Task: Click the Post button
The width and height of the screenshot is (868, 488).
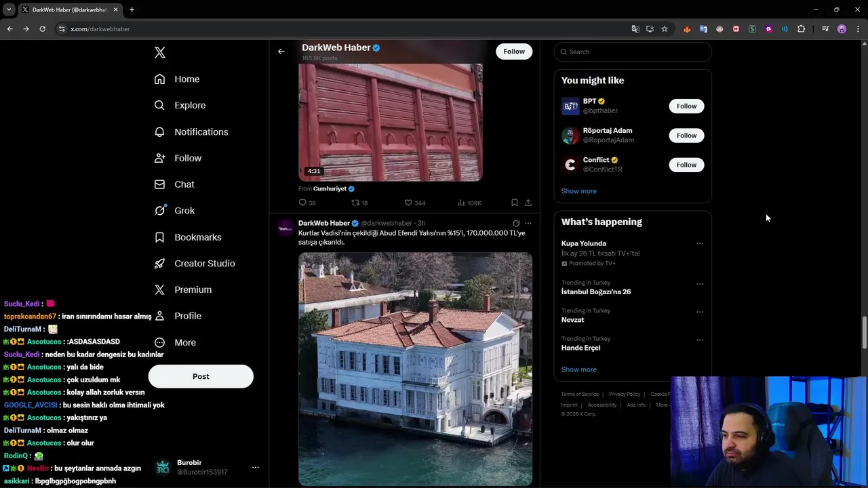Action: point(201,376)
